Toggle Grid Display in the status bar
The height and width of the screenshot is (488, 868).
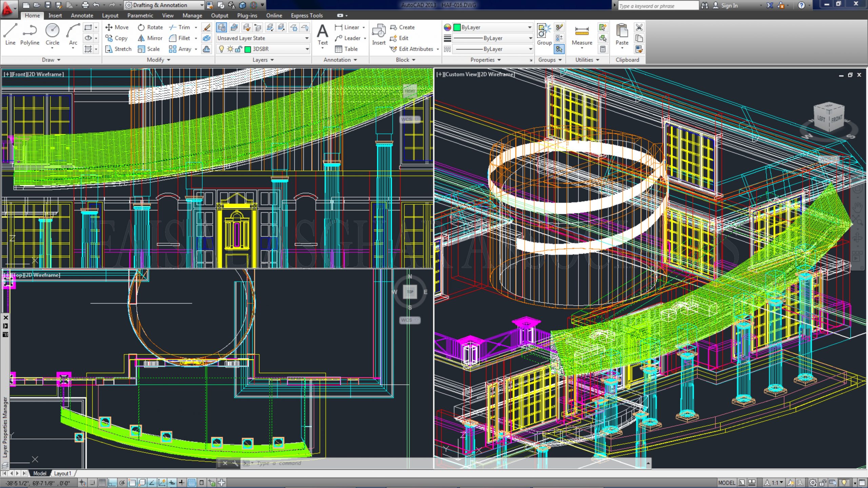[102, 483]
